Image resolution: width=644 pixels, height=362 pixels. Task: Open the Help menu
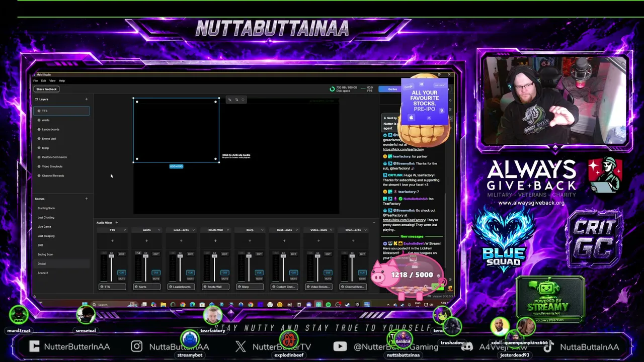pos(62,80)
